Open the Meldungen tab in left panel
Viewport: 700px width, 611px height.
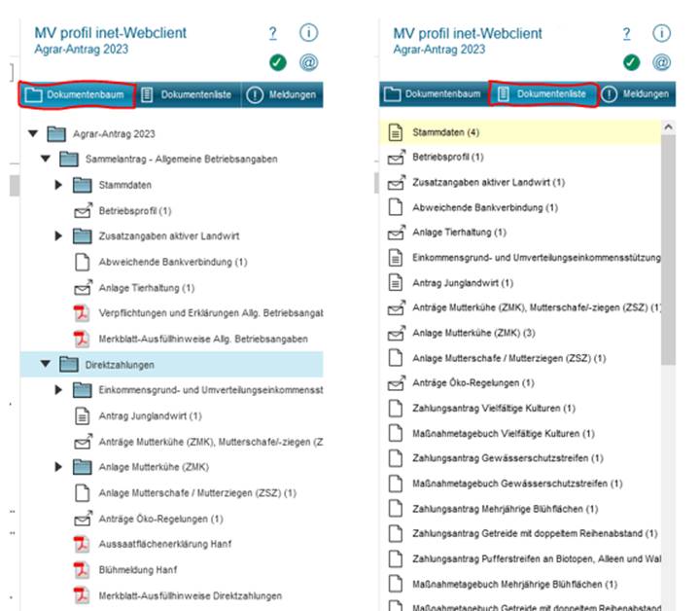[x=281, y=94]
